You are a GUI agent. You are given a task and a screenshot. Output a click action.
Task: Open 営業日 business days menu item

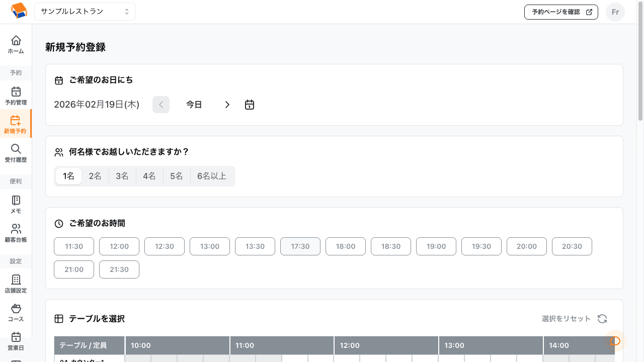tap(16, 341)
